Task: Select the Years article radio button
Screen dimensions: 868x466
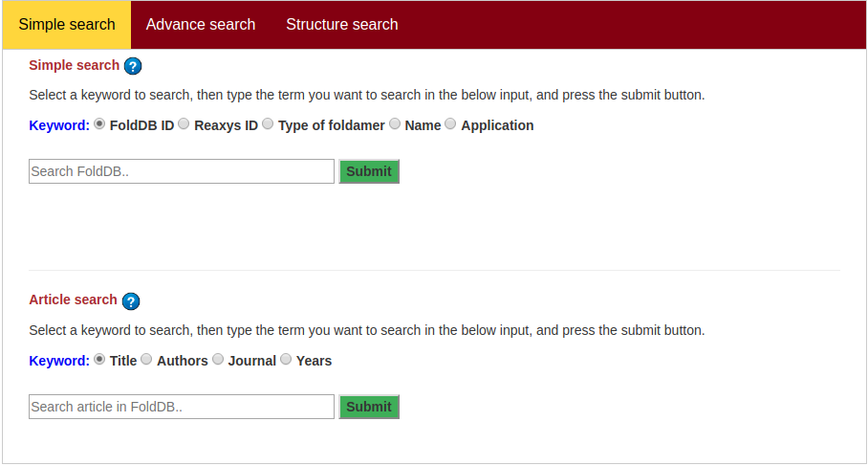Action: point(286,360)
